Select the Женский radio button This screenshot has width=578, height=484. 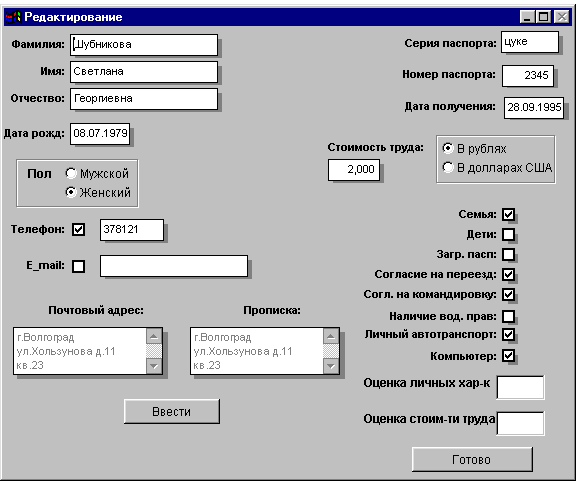[x=70, y=192]
